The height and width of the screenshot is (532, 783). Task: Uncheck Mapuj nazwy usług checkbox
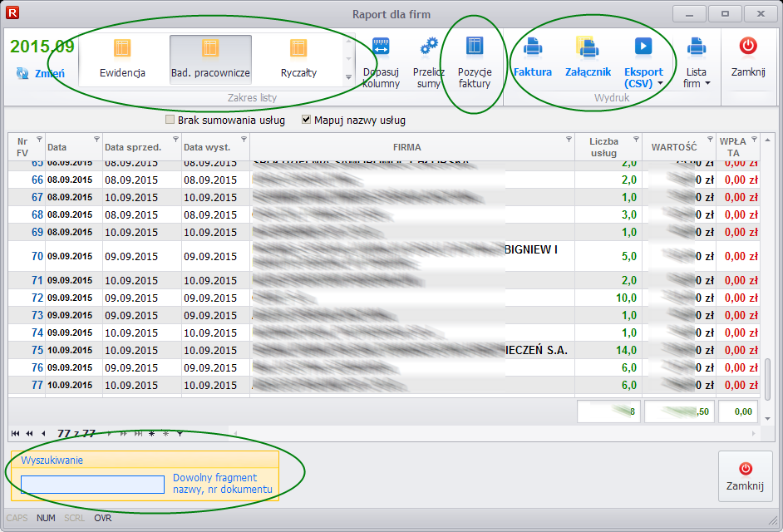point(306,121)
